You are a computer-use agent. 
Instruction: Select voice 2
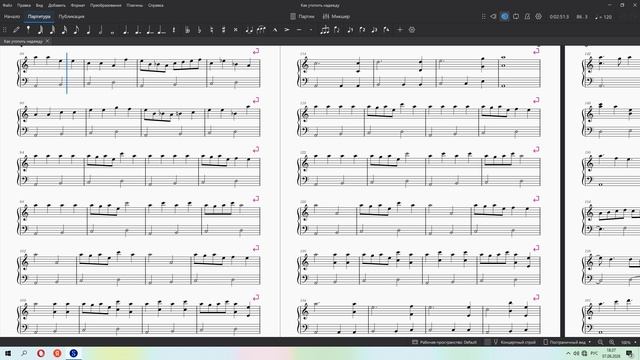pyautogui.click(x=362, y=29)
